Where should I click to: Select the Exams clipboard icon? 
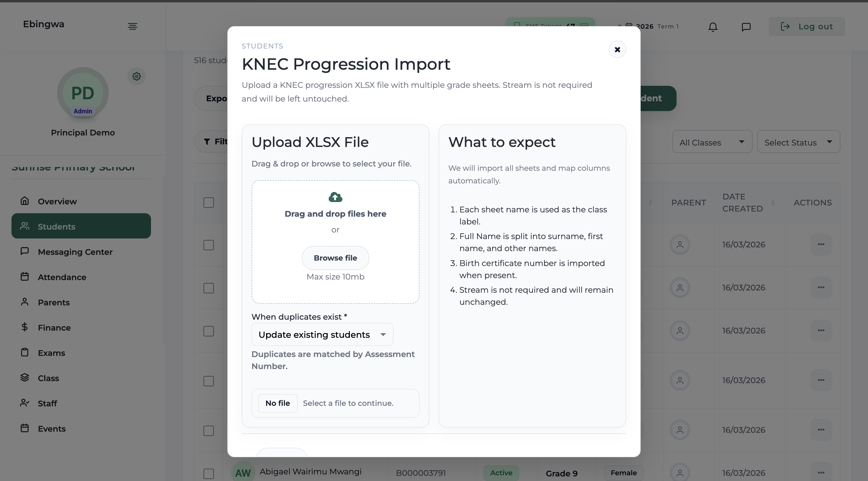[25, 352]
